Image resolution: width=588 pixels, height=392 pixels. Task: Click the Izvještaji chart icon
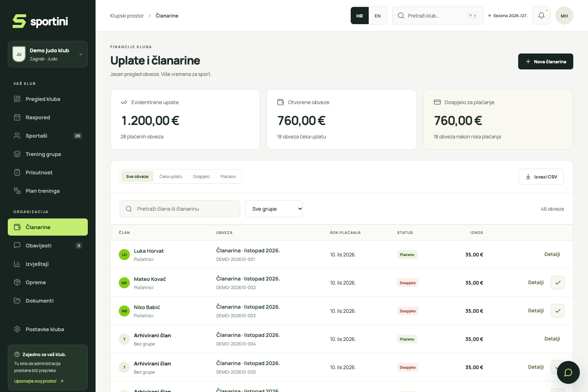(x=17, y=264)
